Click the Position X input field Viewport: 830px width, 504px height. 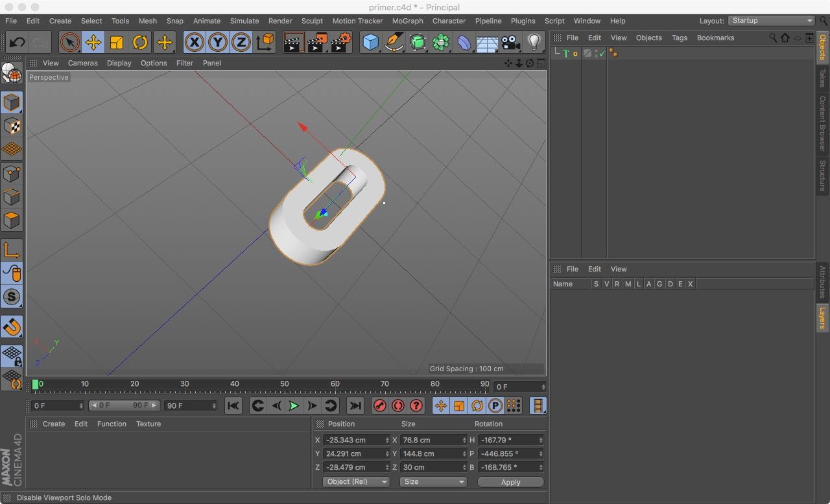(x=357, y=440)
